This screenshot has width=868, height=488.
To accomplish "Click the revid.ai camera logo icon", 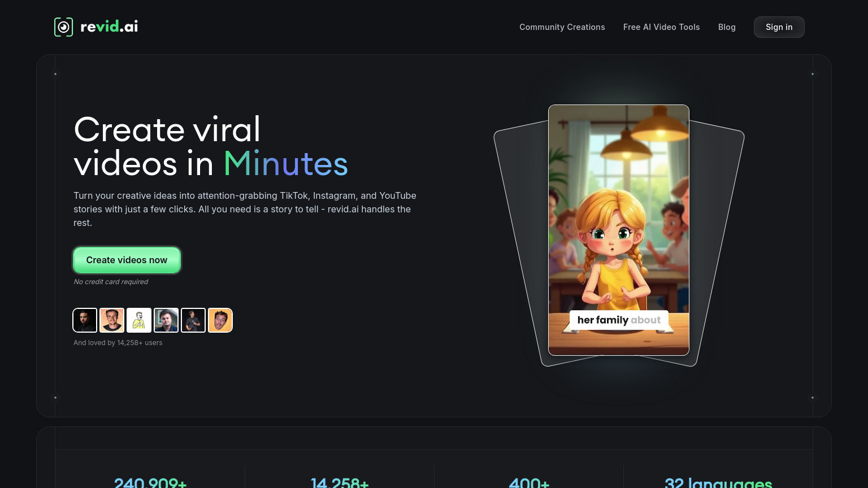I will click(x=63, y=27).
